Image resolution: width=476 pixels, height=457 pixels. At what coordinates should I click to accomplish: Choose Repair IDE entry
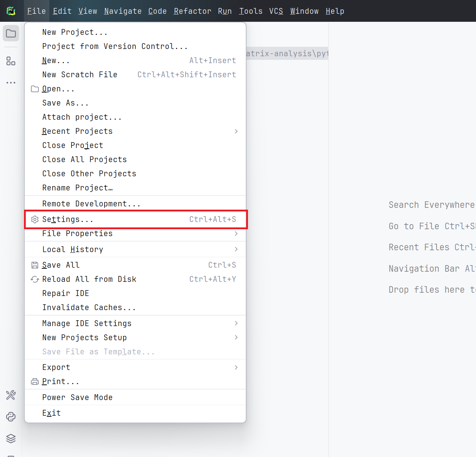coord(135,293)
